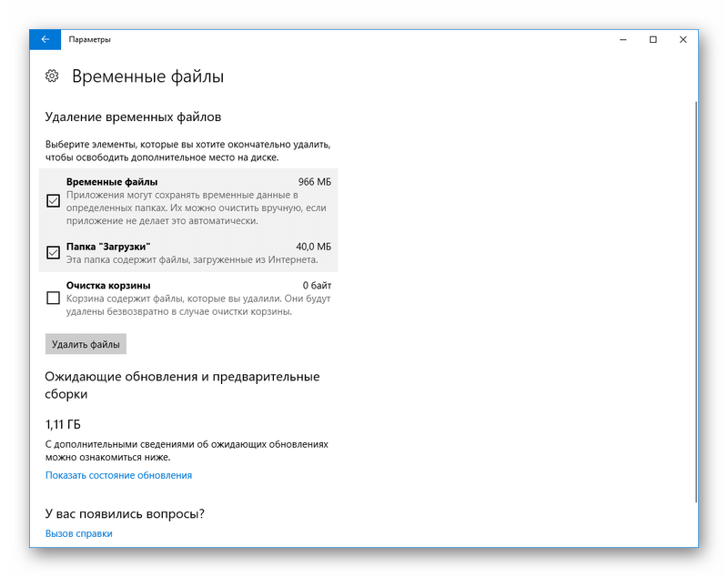Maximize the Параметры window

pos(652,39)
